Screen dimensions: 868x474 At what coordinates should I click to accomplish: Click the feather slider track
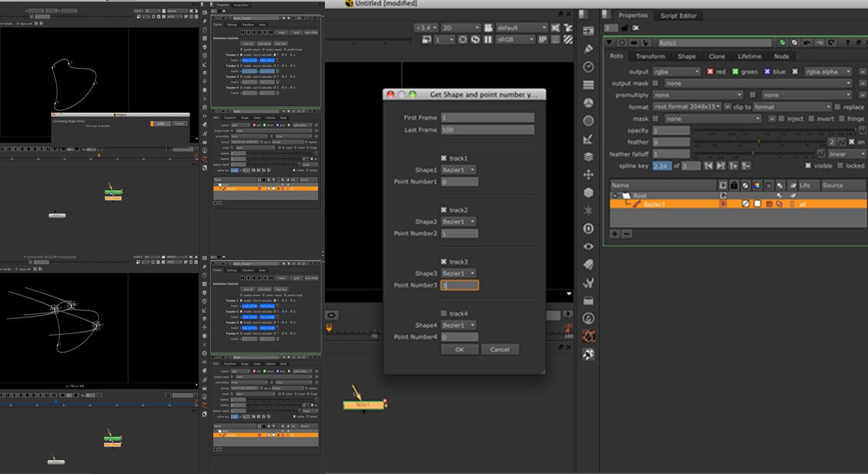tap(759, 142)
